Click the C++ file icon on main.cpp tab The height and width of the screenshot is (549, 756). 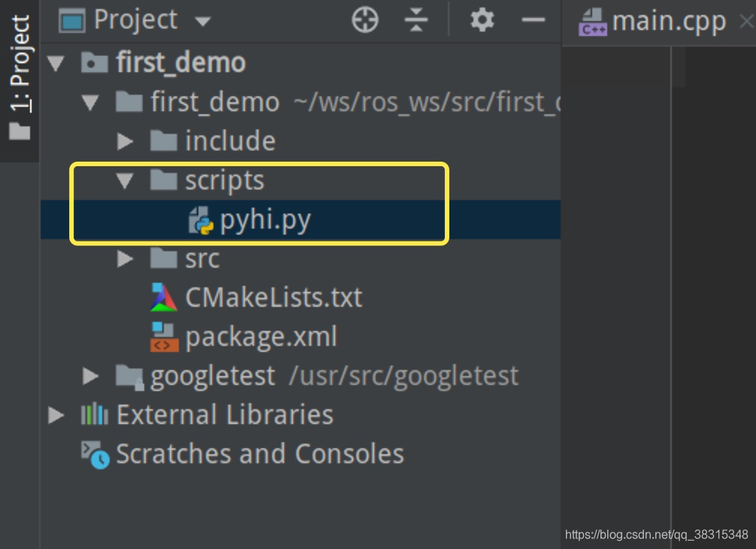click(593, 23)
